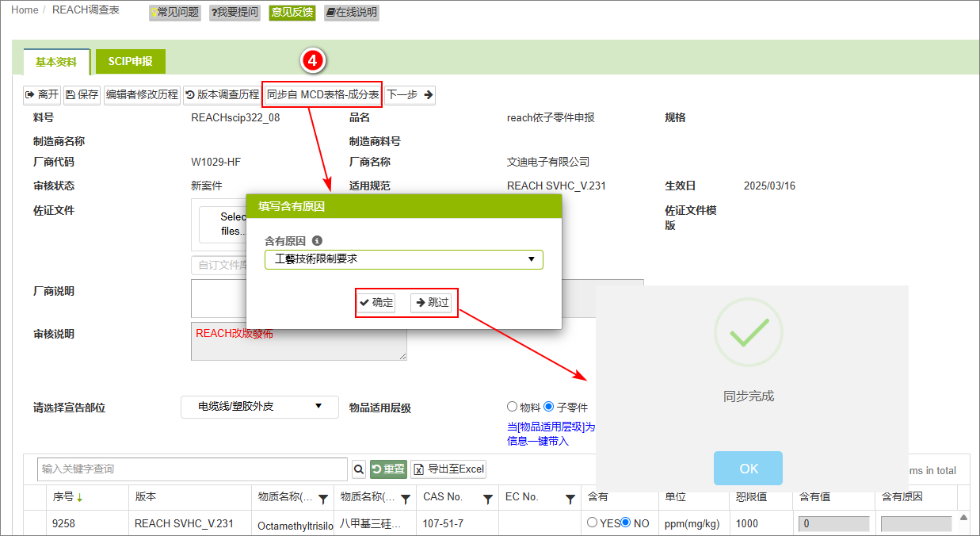Open the 意见反馈 feedback button
This screenshot has height=536, width=980.
[x=292, y=13]
